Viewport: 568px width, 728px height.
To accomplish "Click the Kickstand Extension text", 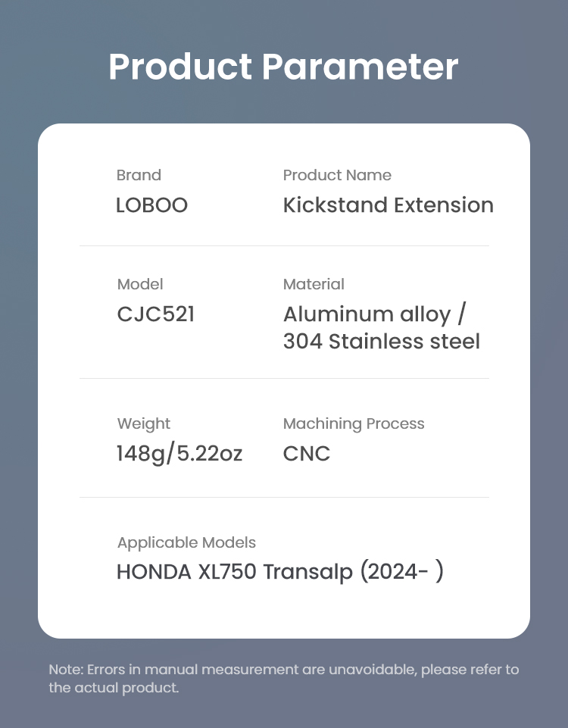I will tap(389, 205).
